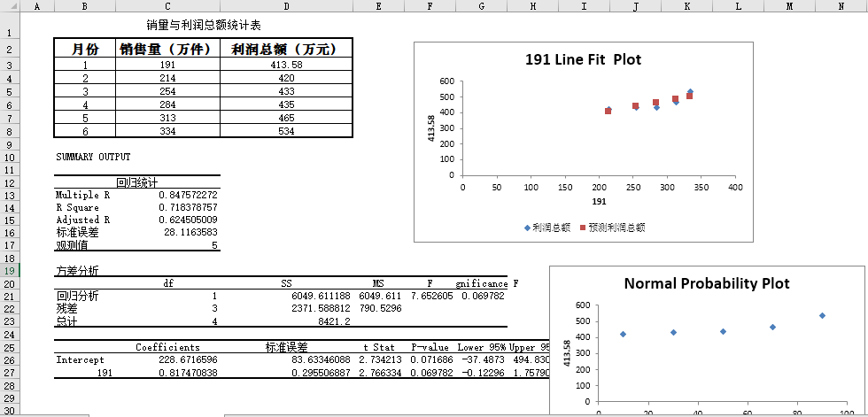Select the Intercept coefficient 226.6716596
This screenshot has height=417, width=868.
click(188, 360)
